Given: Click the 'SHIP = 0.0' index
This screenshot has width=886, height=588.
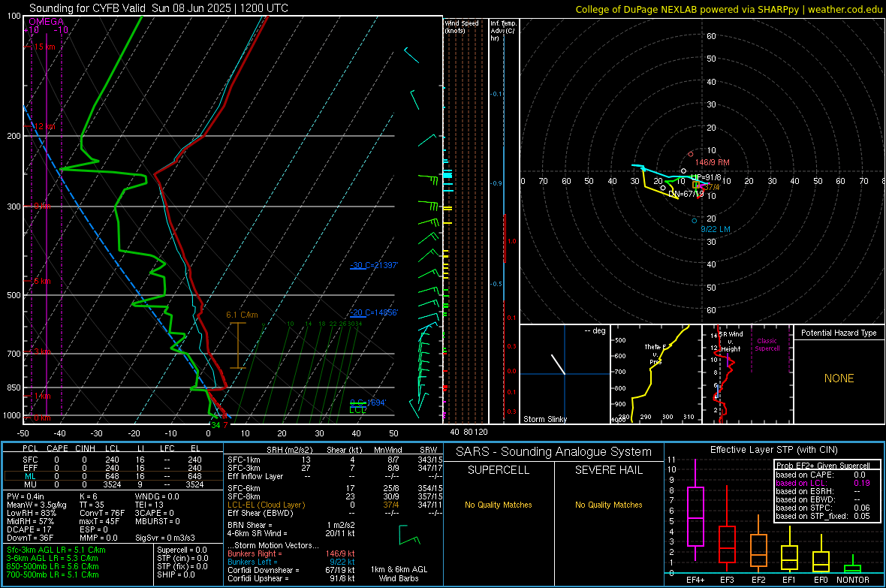Looking at the screenshot, I should (176, 574).
